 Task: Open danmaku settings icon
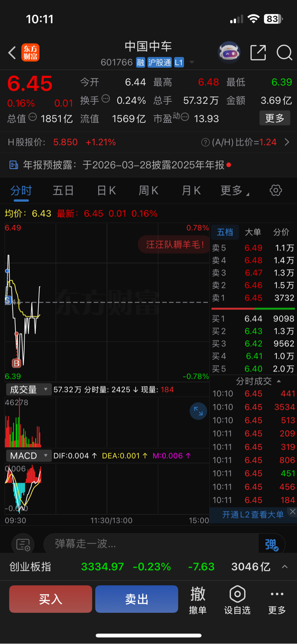coord(23,545)
